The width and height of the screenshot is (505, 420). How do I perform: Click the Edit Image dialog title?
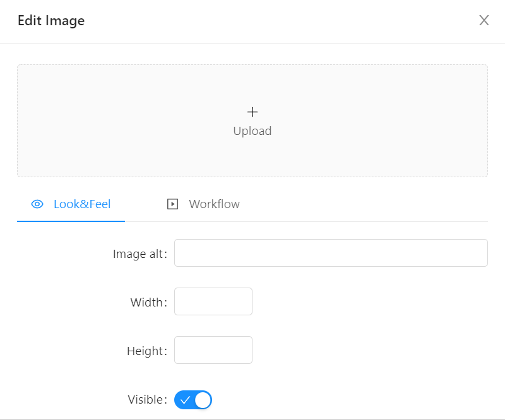(x=51, y=21)
